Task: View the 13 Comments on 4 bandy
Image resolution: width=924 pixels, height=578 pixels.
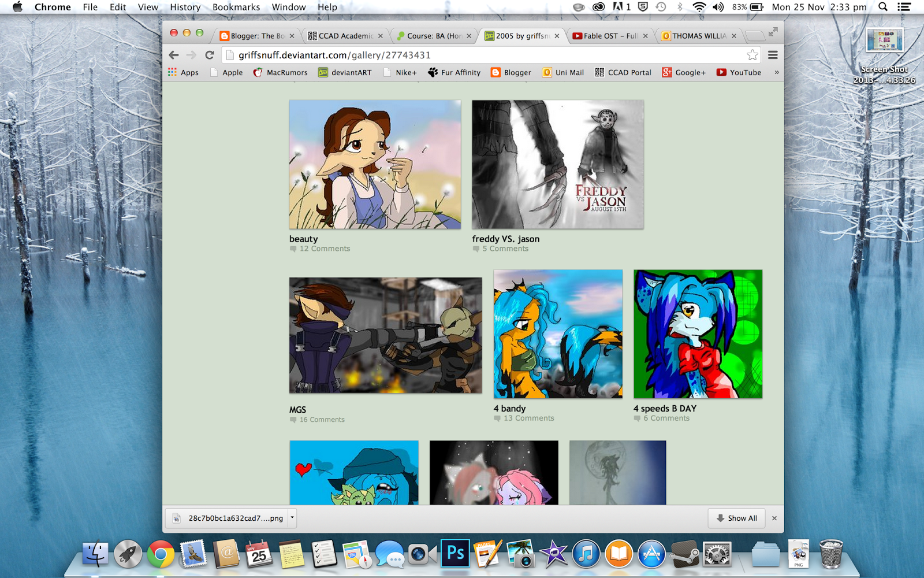Action: click(x=524, y=418)
